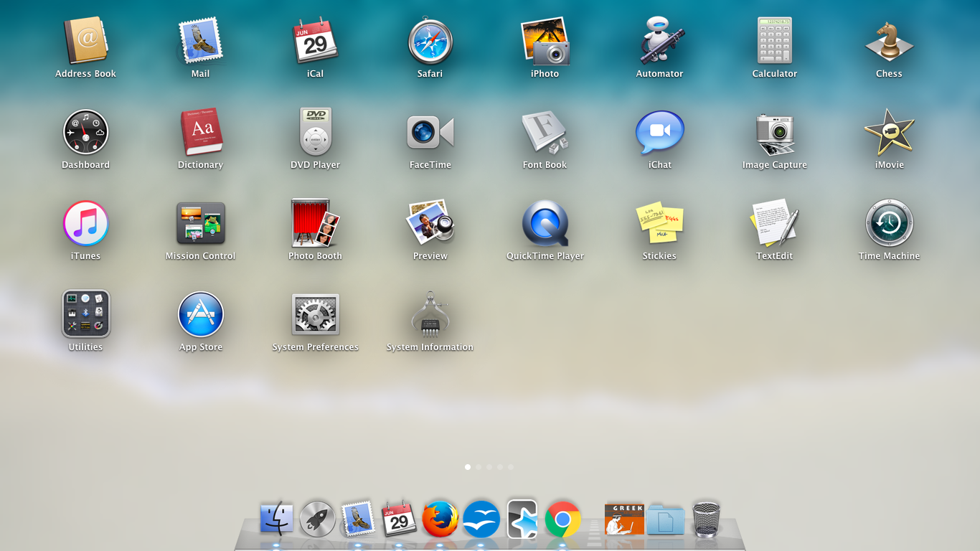Open iPhoto
Viewport: 980px width, 551px height.
coord(545,41)
